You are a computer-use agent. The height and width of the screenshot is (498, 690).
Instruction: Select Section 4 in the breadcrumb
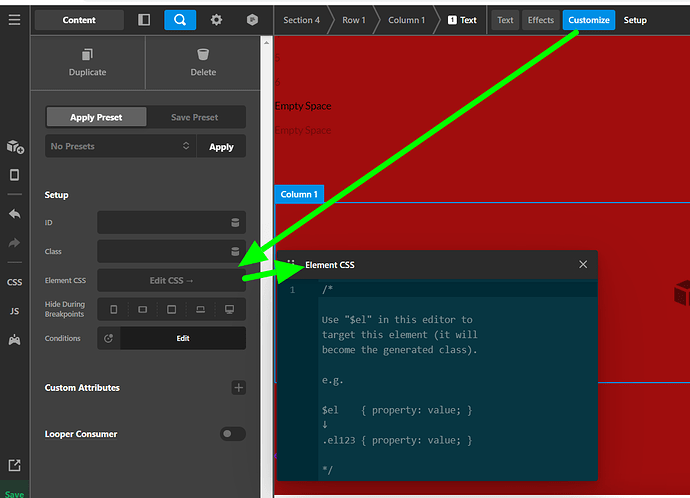[301, 20]
